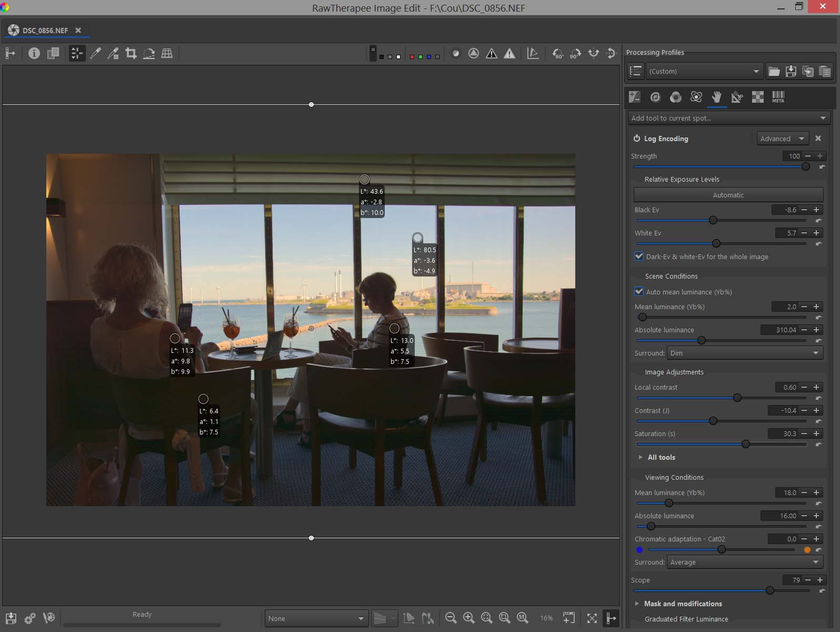The image size is (840, 632).
Task: Switch to the Exposure tab
Action: pyautogui.click(x=635, y=97)
